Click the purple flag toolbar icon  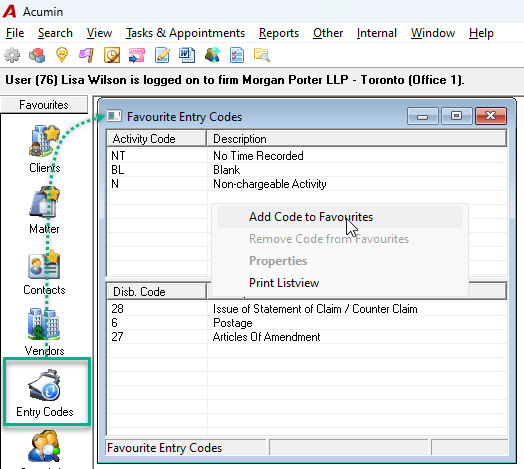pos(87,55)
